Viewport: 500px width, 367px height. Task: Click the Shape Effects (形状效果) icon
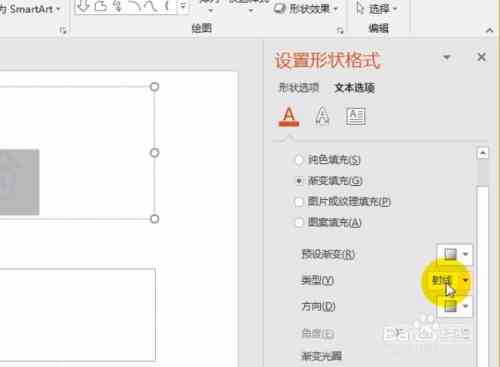[279, 9]
